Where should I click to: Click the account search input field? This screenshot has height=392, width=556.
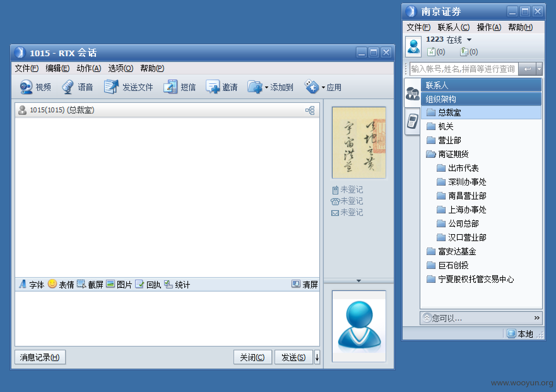coord(464,69)
